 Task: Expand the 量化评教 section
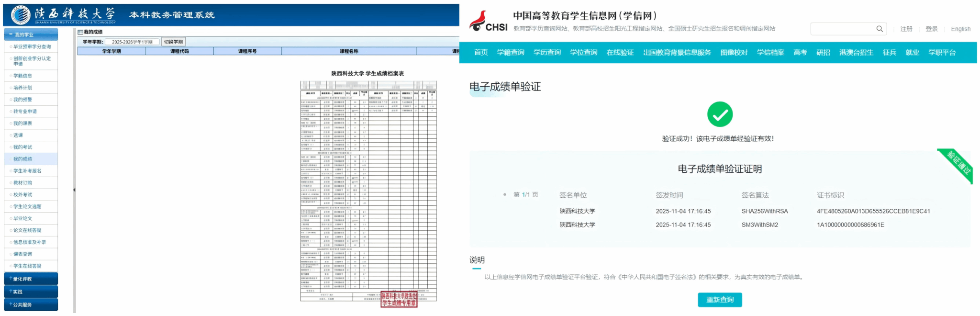[x=31, y=279]
